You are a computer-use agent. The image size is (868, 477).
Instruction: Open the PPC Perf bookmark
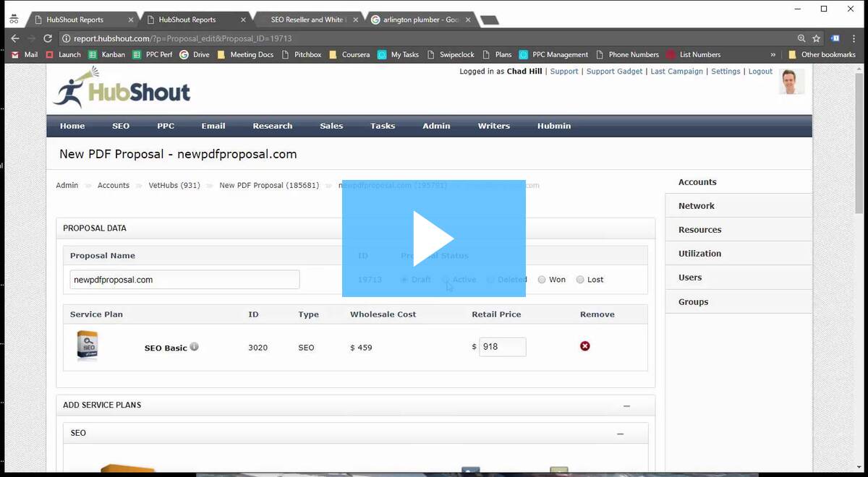click(153, 54)
